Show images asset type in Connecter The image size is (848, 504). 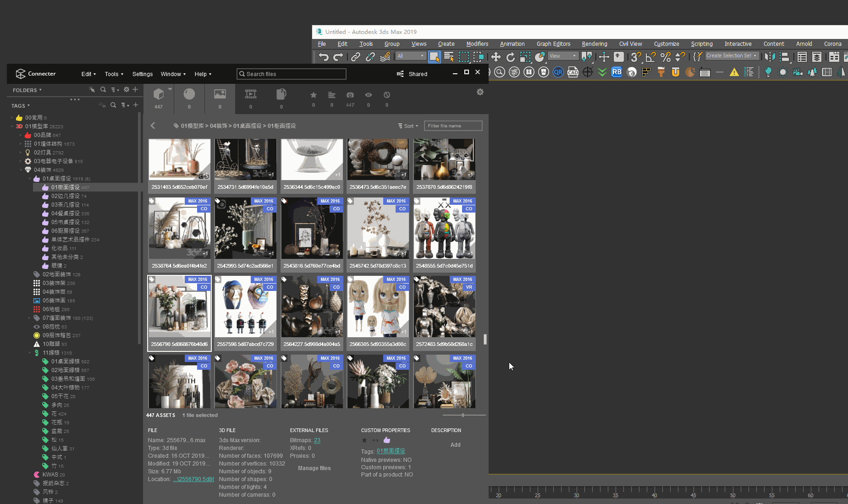click(x=220, y=99)
